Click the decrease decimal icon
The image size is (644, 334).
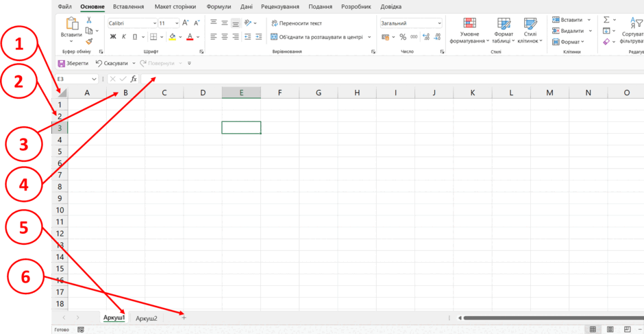437,37
